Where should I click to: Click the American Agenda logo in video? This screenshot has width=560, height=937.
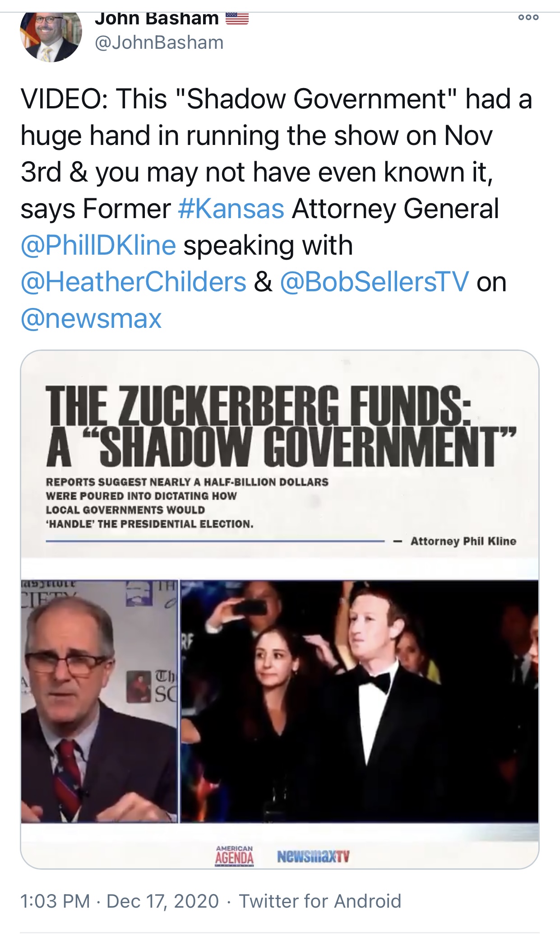coord(235,856)
